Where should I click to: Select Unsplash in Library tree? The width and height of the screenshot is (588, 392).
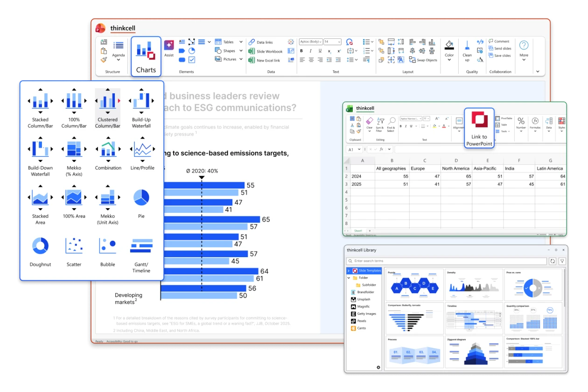pyautogui.click(x=360, y=299)
